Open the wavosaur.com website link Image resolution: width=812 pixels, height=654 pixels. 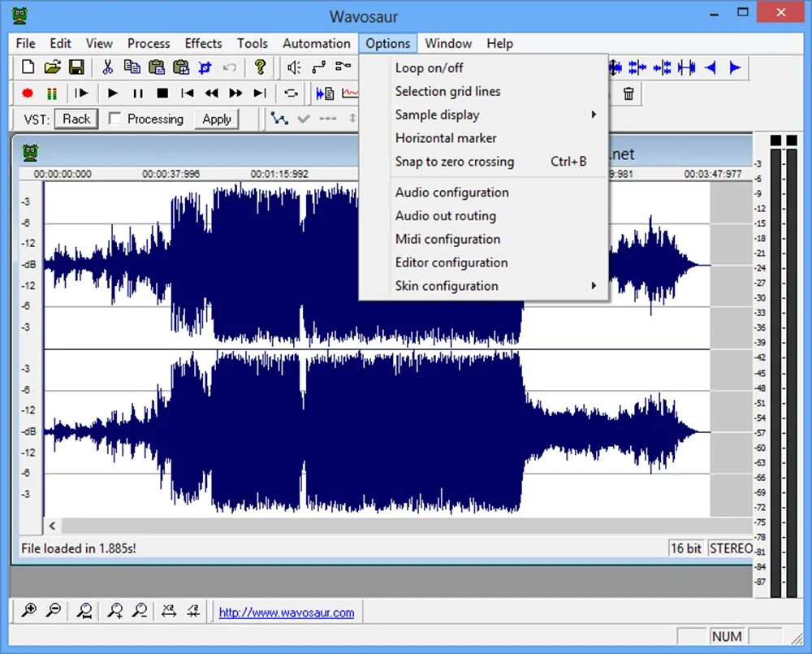point(287,613)
